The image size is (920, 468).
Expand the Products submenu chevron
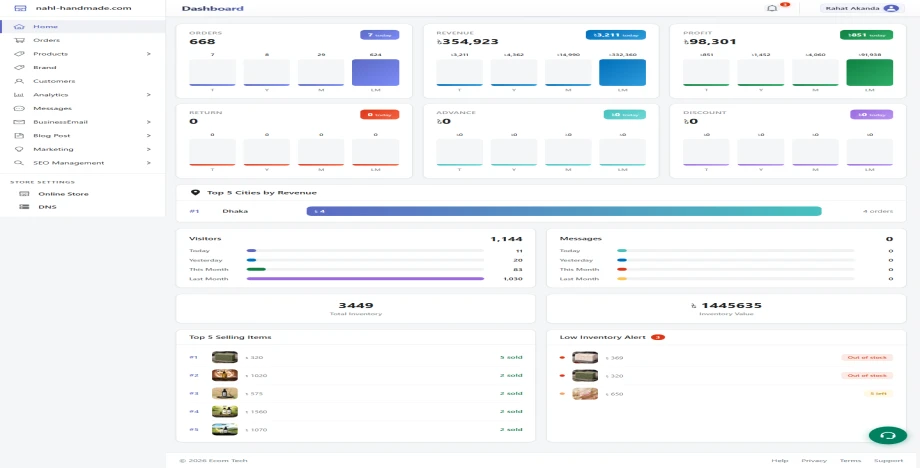pyautogui.click(x=148, y=54)
